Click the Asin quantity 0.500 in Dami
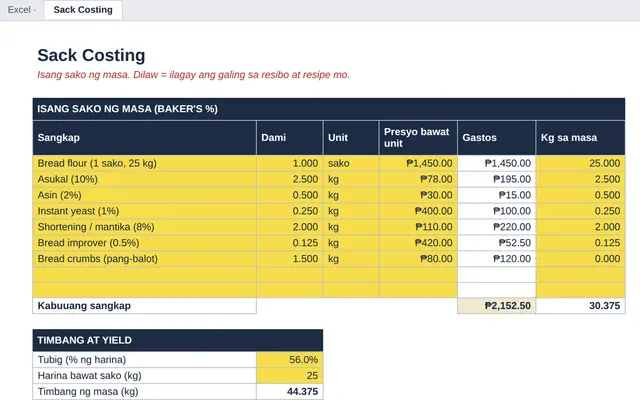Screen dimensions: 640x400 coord(289,195)
